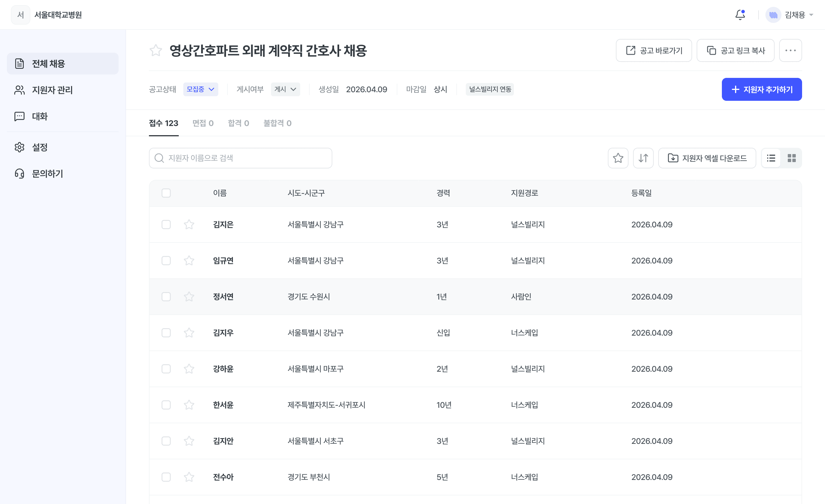The image size is (825, 504).
Task: Star applicant 김지우
Action: click(189, 333)
